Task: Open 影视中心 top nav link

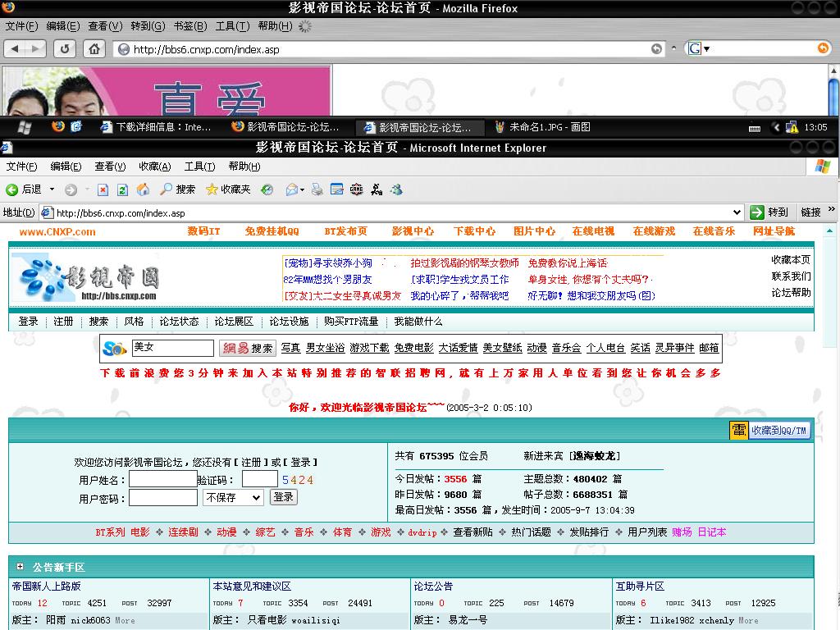Action: point(413,231)
